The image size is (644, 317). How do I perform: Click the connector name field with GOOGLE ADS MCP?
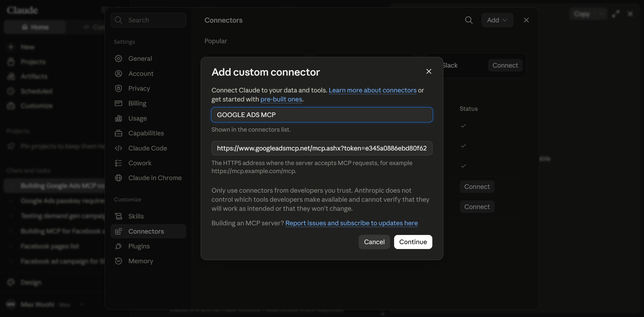tap(322, 115)
